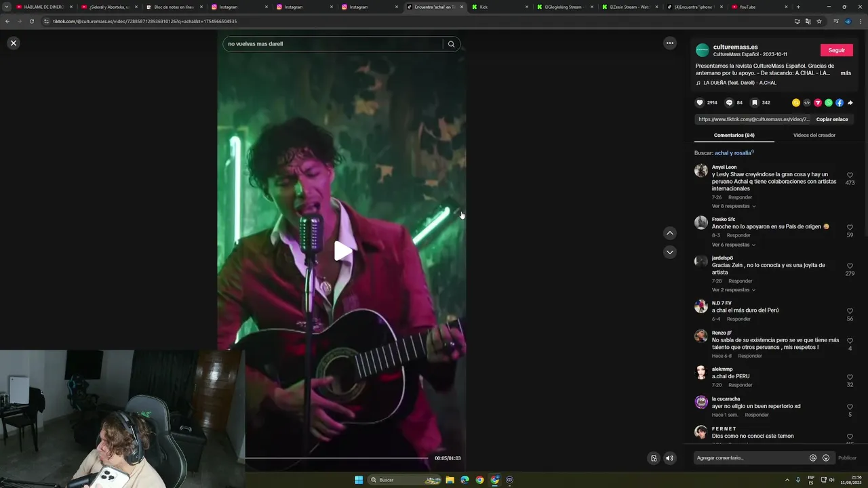Open the three-dot more options menu
The height and width of the screenshot is (488, 868).
tap(669, 43)
